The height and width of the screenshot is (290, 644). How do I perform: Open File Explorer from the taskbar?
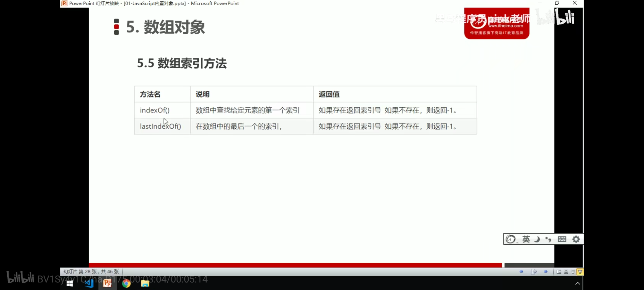point(145,284)
